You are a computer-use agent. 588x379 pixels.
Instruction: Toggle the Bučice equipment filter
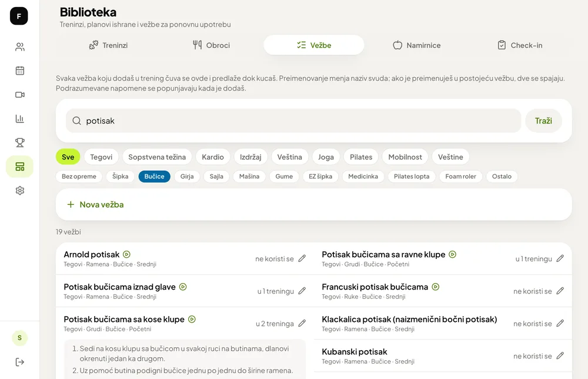click(154, 177)
